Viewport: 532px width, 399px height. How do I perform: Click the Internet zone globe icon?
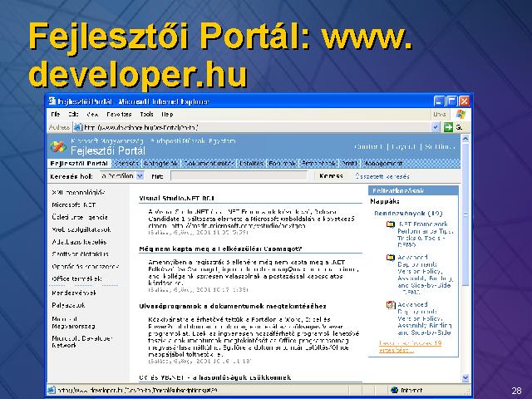[394, 390]
